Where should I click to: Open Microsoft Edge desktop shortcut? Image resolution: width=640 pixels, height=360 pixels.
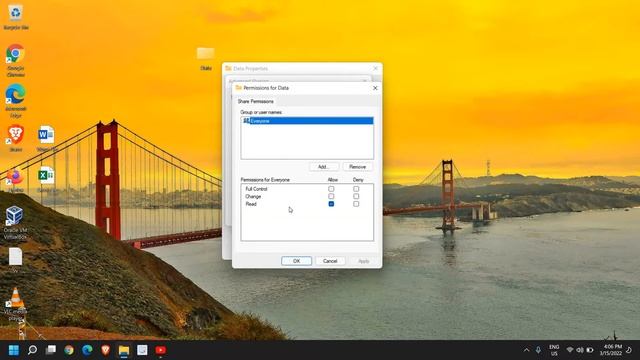(16, 100)
